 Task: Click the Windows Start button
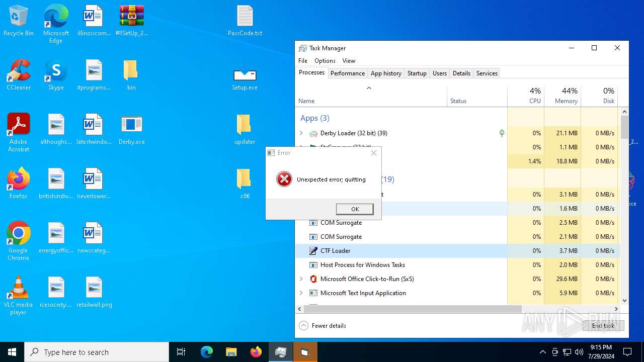(x=12, y=352)
